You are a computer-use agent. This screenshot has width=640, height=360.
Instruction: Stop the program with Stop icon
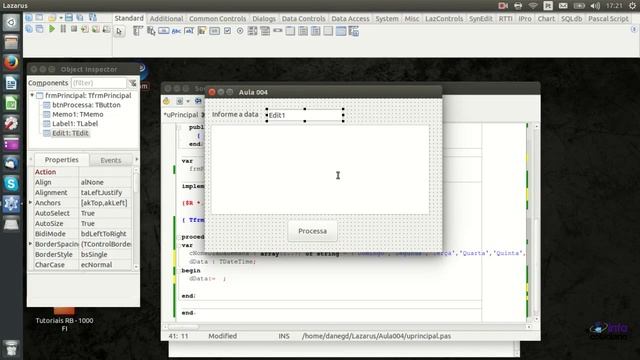tap(74, 29)
